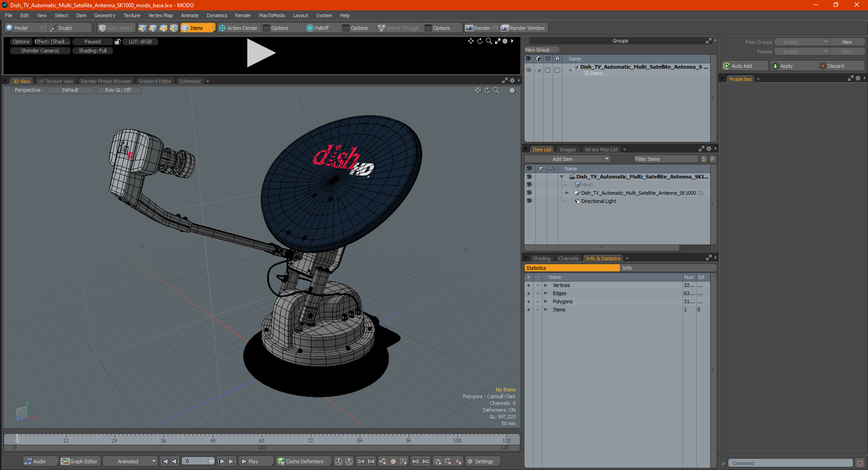
Task: Go to first frame in the timeline
Action: tap(165, 461)
